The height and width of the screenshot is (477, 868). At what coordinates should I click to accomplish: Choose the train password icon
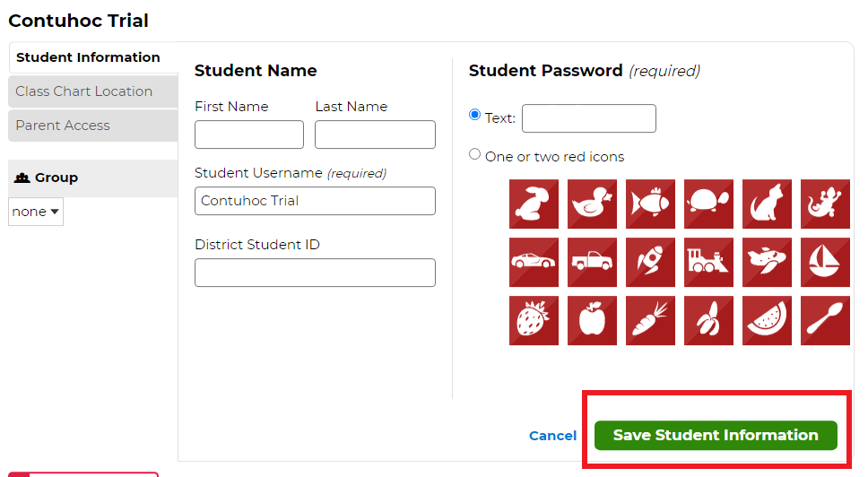pos(708,263)
